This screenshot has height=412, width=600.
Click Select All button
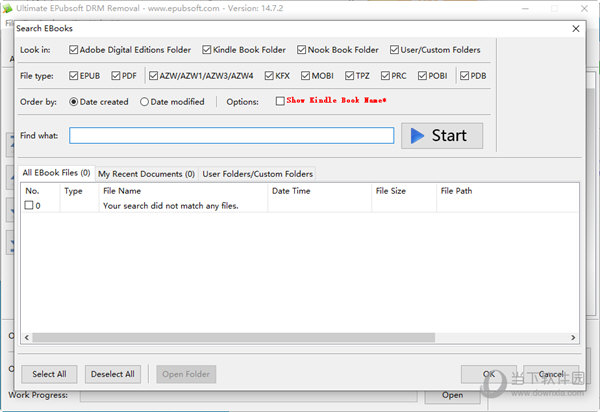[x=49, y=374]
